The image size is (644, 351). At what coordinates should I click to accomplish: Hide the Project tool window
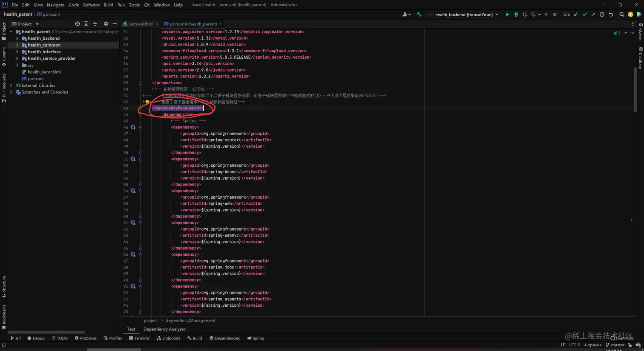point(115,24)
